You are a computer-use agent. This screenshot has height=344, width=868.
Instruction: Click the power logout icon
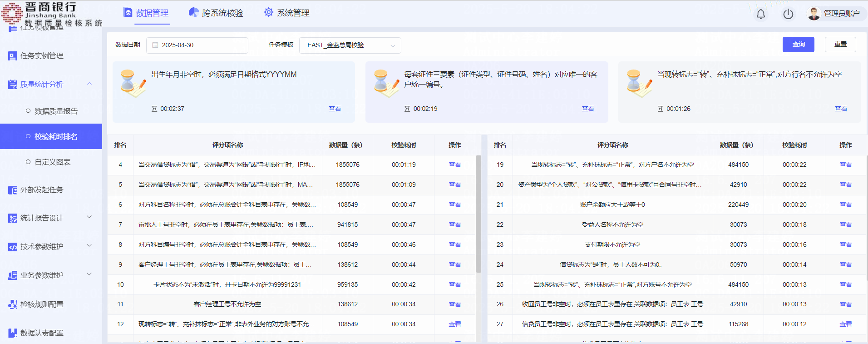788,14
